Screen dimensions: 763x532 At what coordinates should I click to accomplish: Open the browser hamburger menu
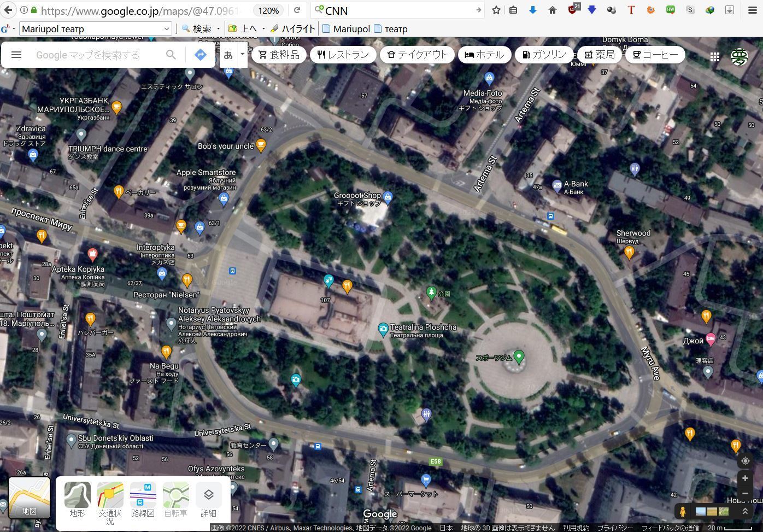753,10
